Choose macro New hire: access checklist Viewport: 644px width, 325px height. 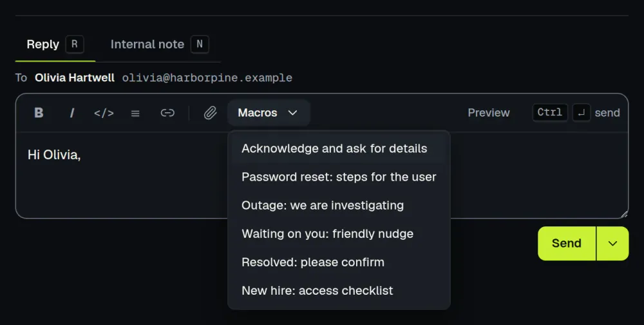339,290
